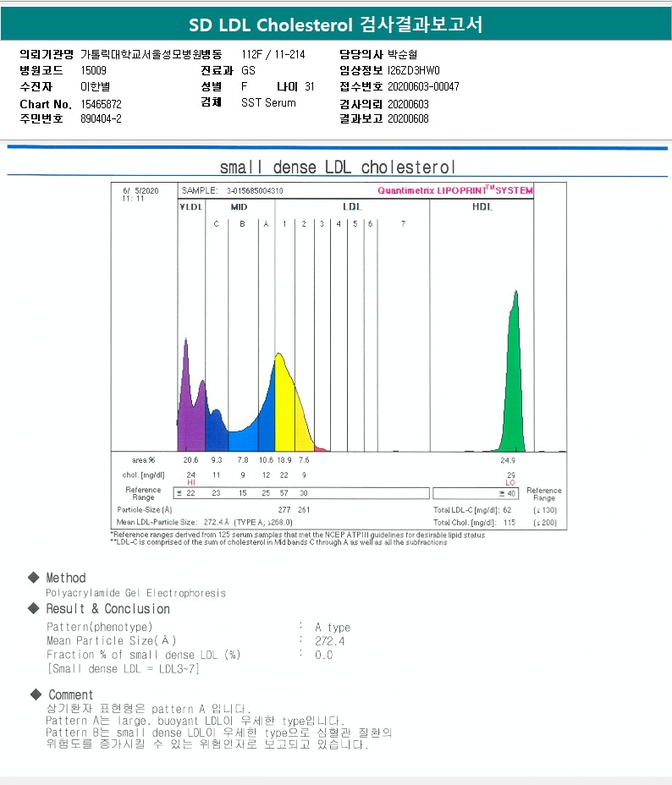
Task: Click the yellow LDL-1 peak in the chart
Action: (284, 405)
